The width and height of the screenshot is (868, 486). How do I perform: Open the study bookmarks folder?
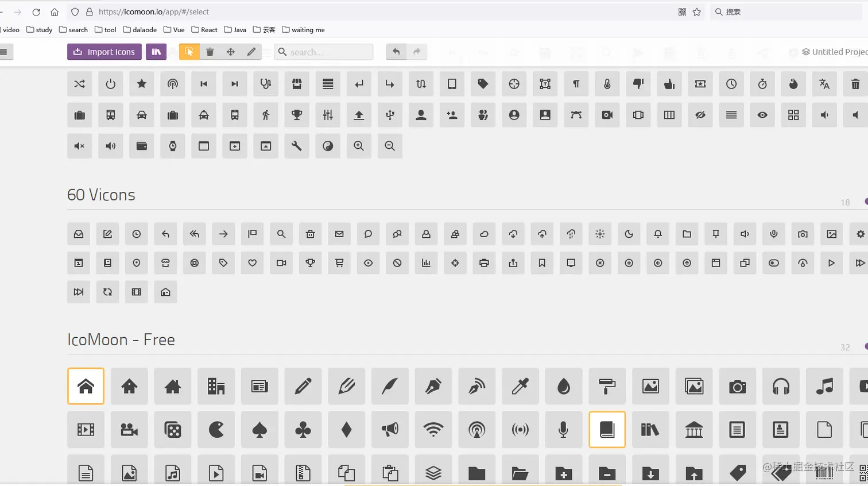click(39, 29)
